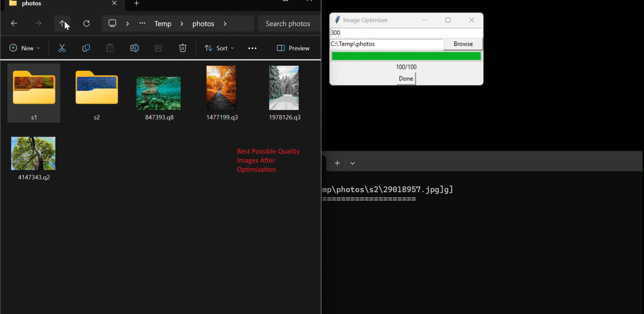
Task: Select Temp in the address breadcrumb
Action: click(x=163, y=24)
